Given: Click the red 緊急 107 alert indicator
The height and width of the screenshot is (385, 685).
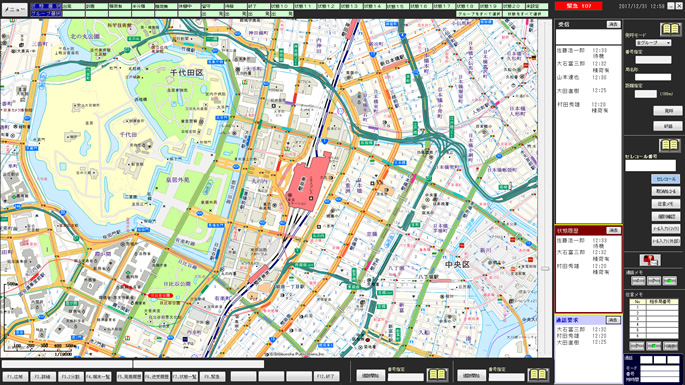Looking at the screenshot, I should 578,6.
